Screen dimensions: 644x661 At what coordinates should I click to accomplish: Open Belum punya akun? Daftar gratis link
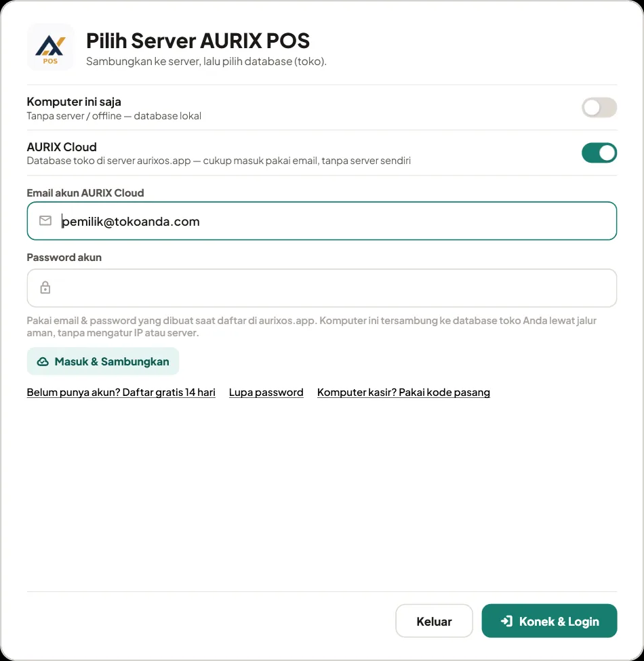121,393
